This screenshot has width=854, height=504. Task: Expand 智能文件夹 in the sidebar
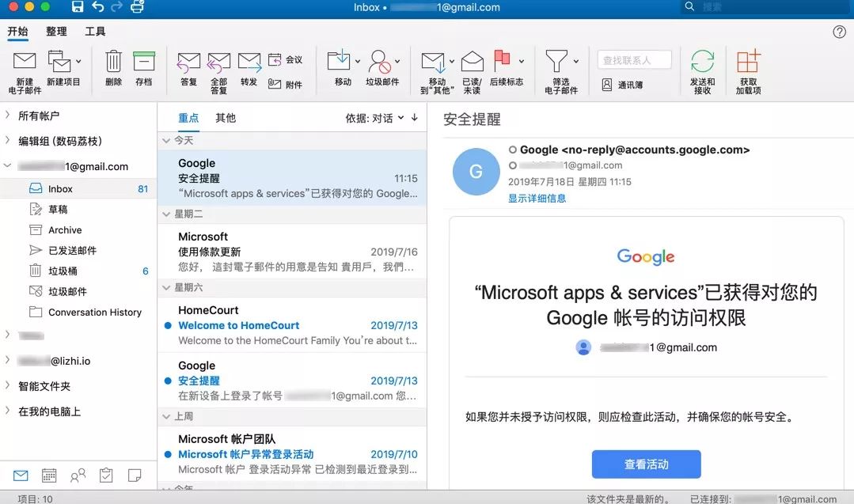pyautogui.click(x=7, y=385)
